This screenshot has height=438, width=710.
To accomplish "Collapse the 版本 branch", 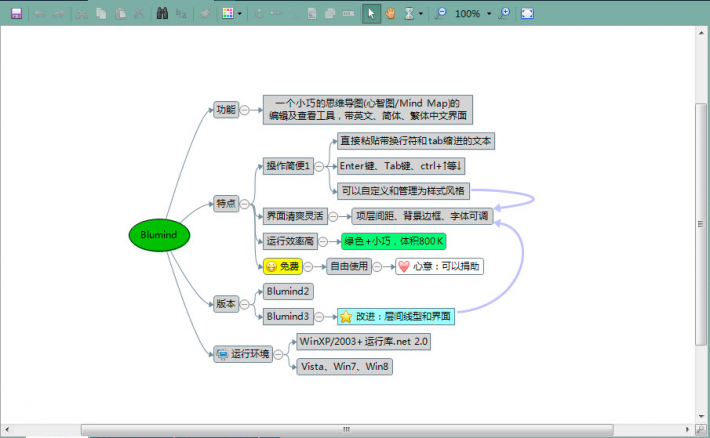I will 245,304.
